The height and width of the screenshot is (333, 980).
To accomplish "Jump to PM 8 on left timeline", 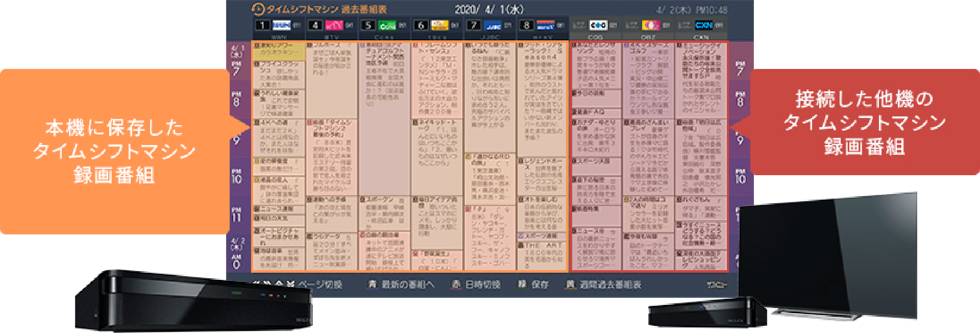I will [236, 99].
